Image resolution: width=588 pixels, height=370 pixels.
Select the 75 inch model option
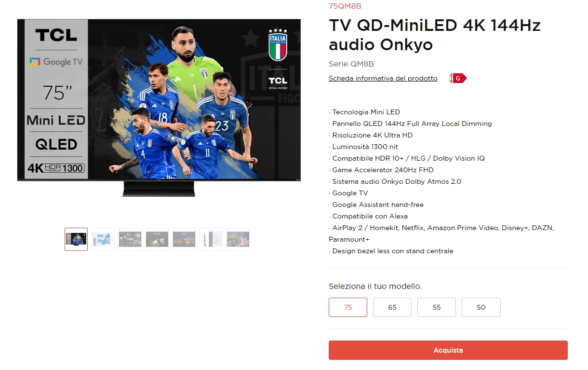pyautogui.click(x=348, y=307)
